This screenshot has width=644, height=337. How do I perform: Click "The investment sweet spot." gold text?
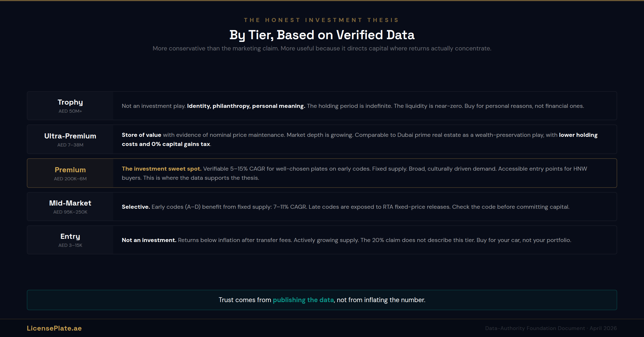coord(162,169)
